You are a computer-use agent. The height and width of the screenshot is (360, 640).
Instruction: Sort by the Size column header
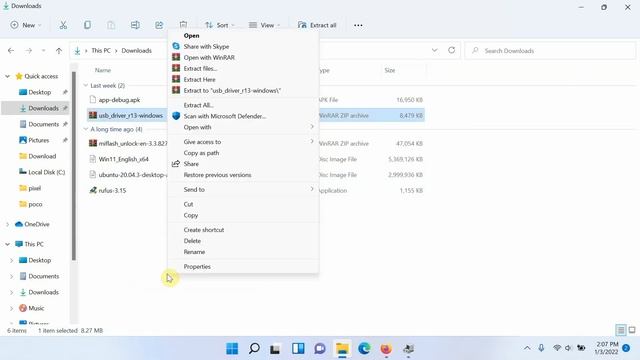tap(389, 70)
